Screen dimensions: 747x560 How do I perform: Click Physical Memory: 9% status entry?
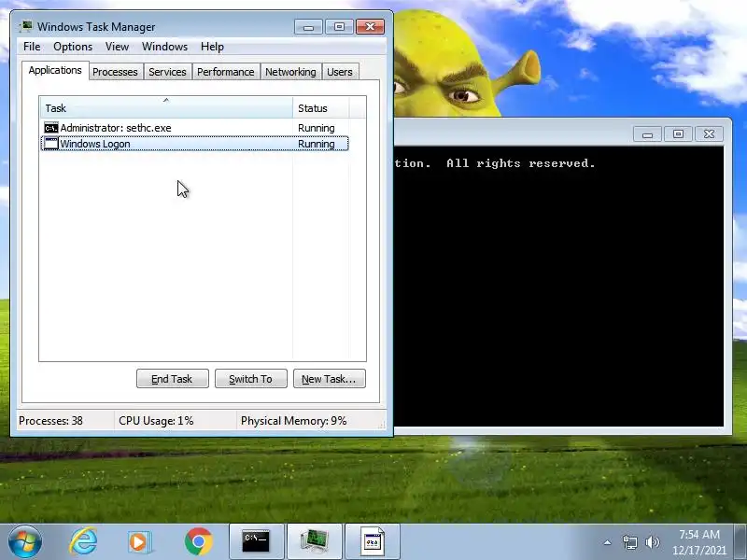(293, 421)
